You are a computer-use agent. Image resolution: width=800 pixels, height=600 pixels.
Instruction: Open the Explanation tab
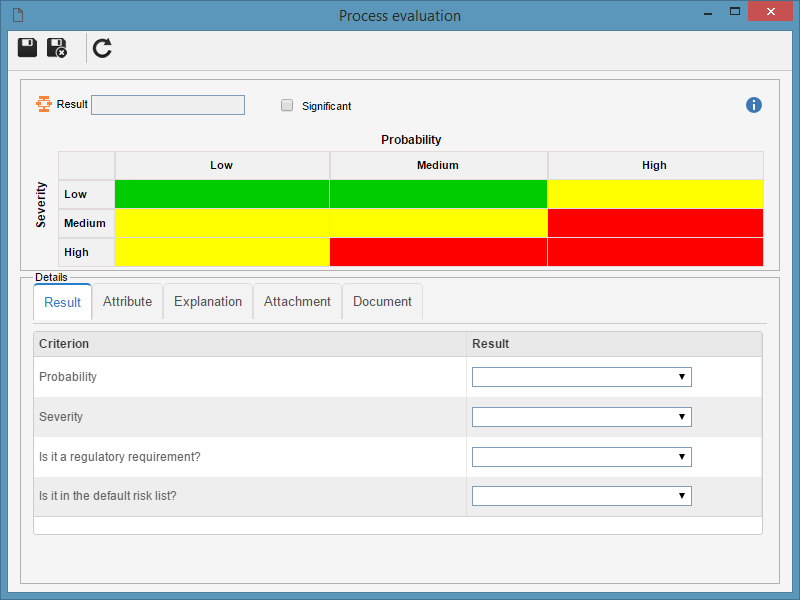(x=208, y=302)
